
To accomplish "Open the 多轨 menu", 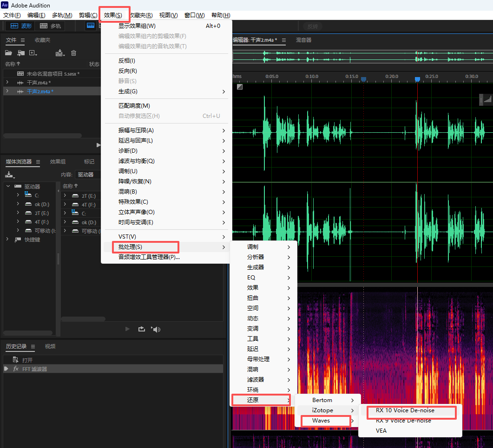I will [62, 15].
